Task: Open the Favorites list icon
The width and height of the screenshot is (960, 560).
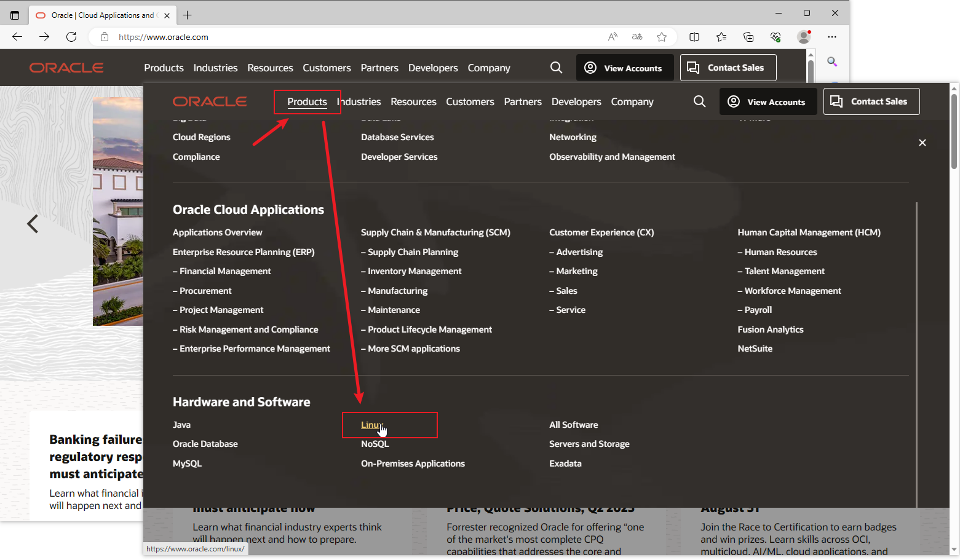Action: (x=721, y=37)
